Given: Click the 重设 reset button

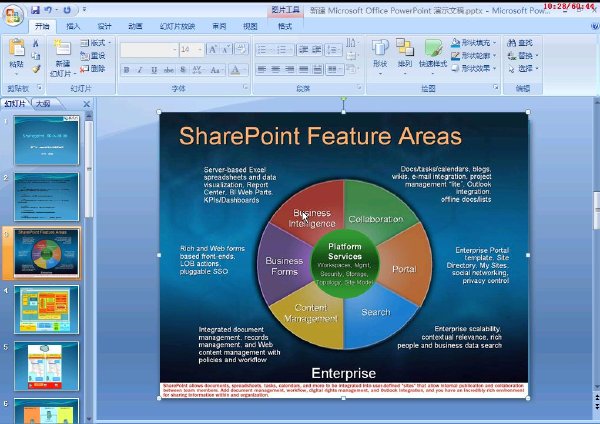Looking at the screenshot, I should [93, 56].
